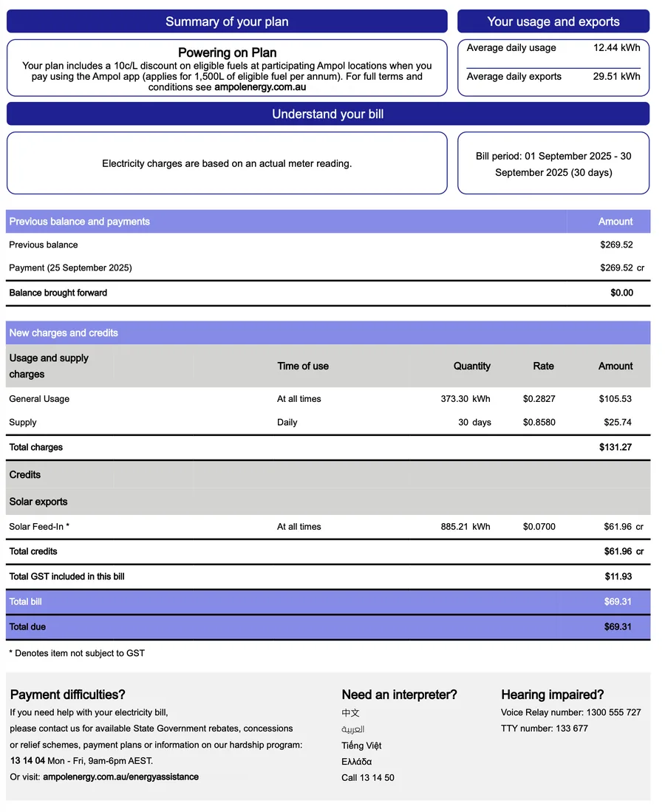Select the $0.8580 supply rate
Screen dimensions: 665x812
[539, 422]
